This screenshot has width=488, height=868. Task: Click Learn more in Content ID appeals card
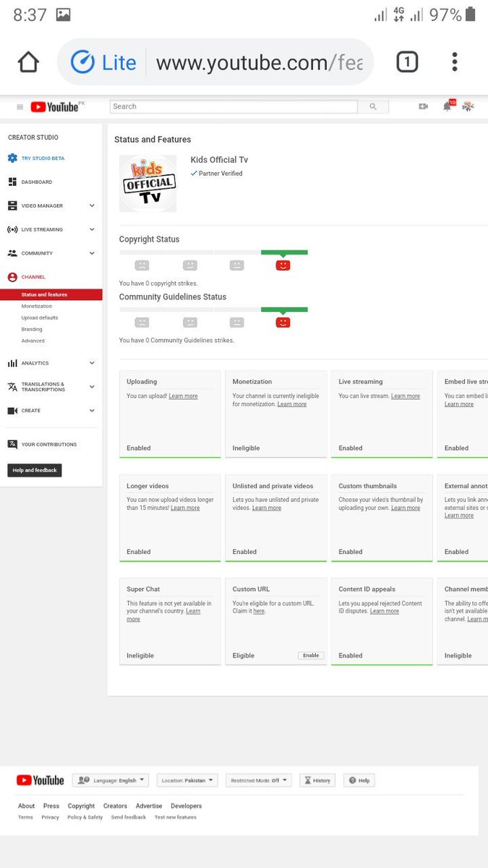coord(385,611)
